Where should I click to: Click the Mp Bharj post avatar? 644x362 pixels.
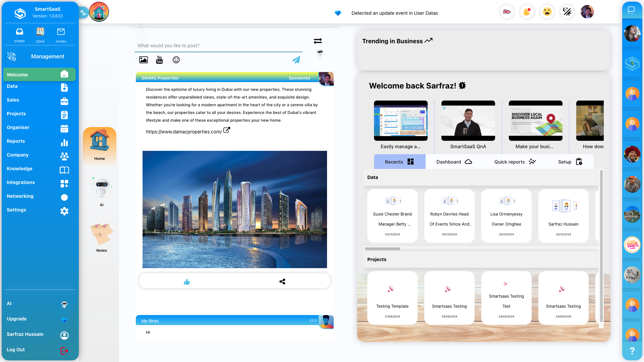click(326, 322)
